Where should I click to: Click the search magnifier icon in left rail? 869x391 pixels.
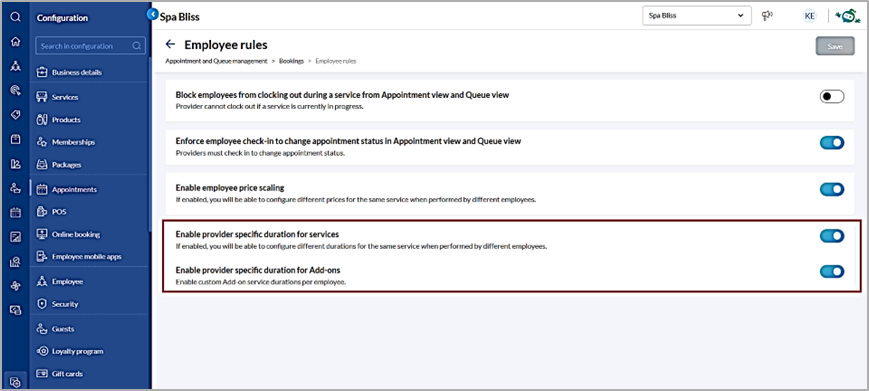tap(16, 17)
